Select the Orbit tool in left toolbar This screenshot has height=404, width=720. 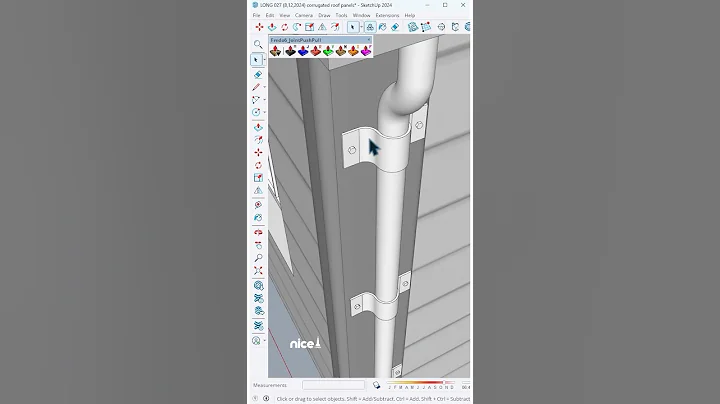tap(258, 233)
